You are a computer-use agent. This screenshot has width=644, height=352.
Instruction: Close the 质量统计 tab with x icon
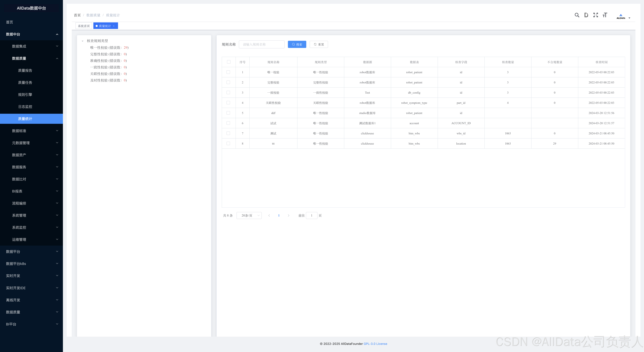click(x=114, y=26)
